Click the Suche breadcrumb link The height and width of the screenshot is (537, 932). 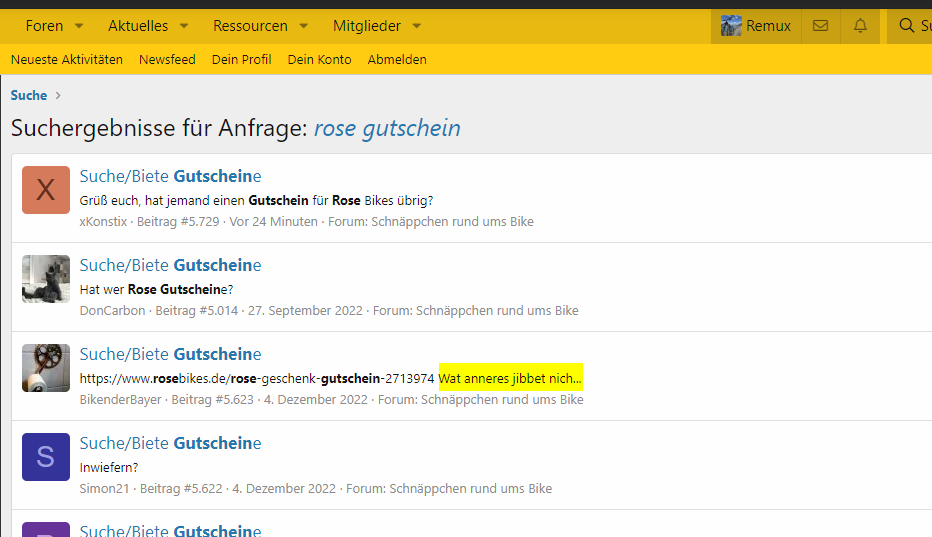coord(29,95)
